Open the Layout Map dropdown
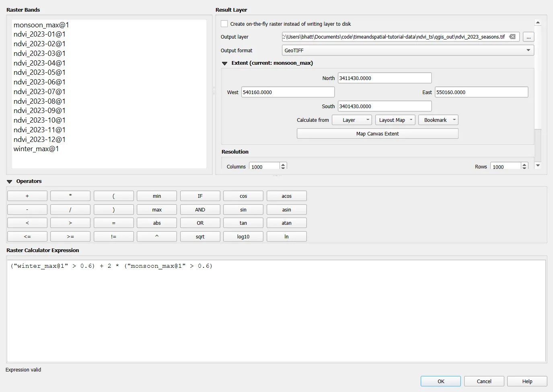553x392 pixels. tap(395, 120)
